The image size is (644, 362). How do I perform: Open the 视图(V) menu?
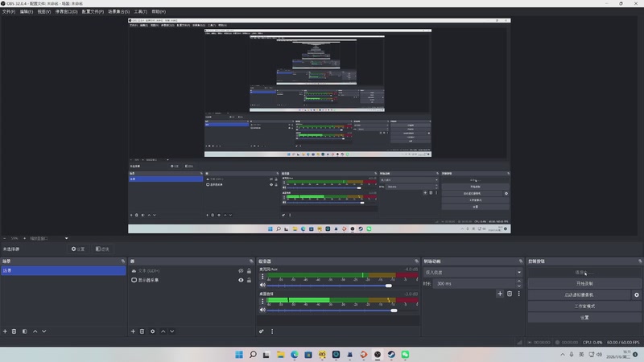(x=44, y=11)
